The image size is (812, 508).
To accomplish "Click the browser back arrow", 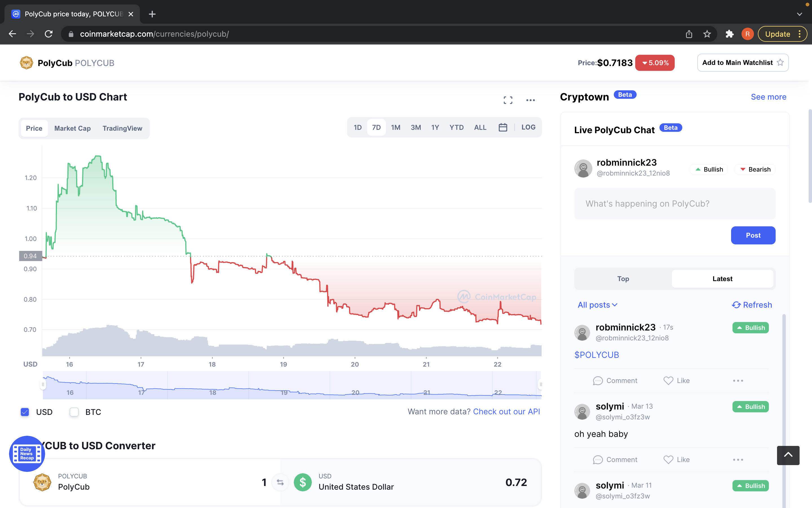I will [12, 34].
